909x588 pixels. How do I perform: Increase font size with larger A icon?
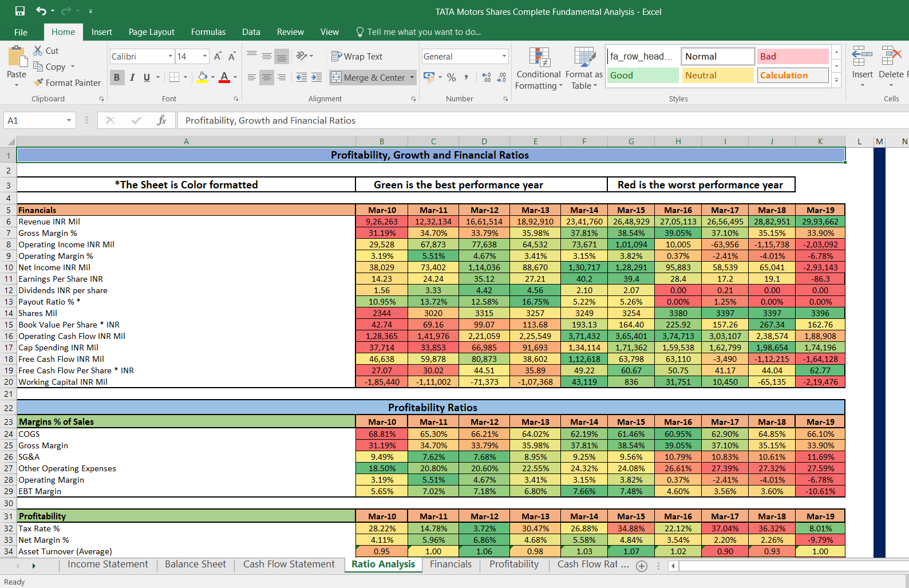[218, 56]
